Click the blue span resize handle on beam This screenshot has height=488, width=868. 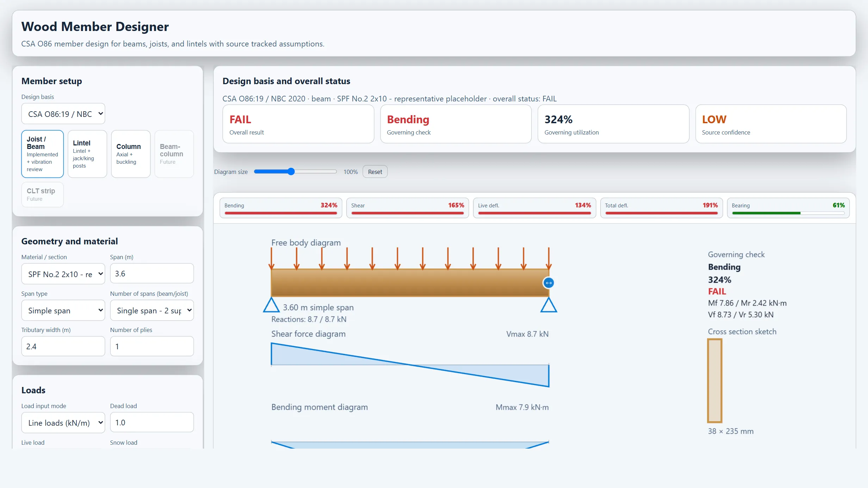(548, 283)
